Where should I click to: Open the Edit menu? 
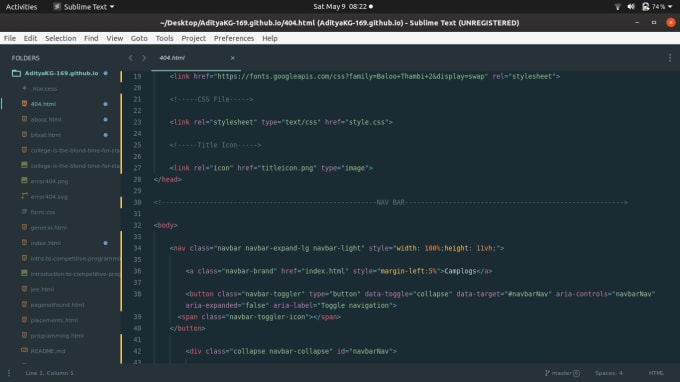[x=30, y=38]
